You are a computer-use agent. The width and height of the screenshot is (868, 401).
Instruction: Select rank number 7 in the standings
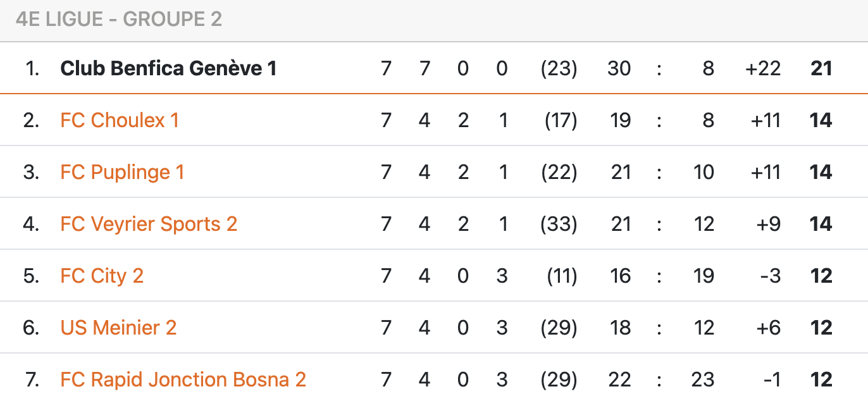[x=32, y=379]
